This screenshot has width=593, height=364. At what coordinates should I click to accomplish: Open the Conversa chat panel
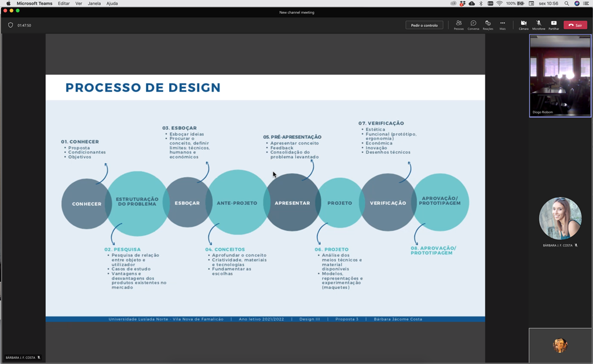pos(473,25)
